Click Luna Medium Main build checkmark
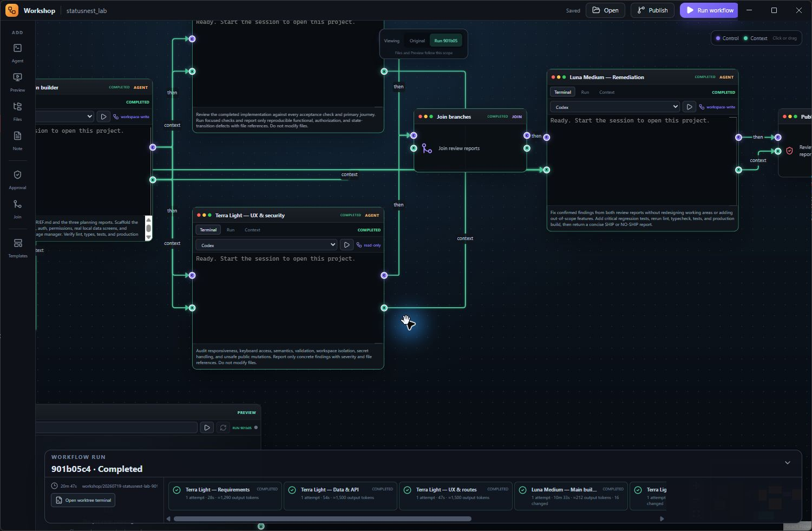 point(522,490)
